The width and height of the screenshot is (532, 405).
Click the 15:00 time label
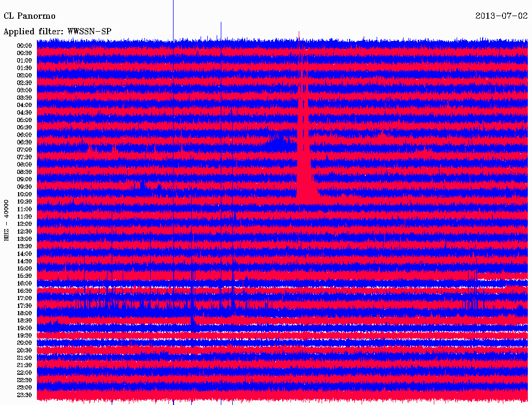pos(24,268)
